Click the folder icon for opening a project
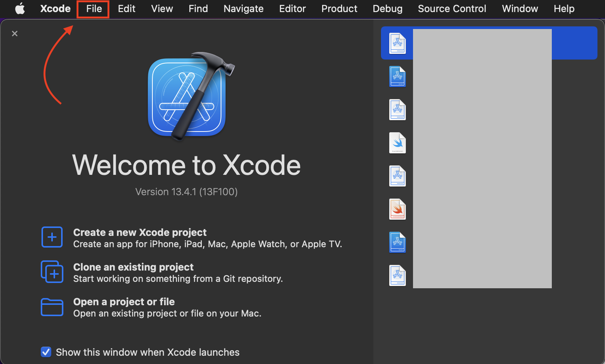The image size is (605, 364). [x=52, y=307]
